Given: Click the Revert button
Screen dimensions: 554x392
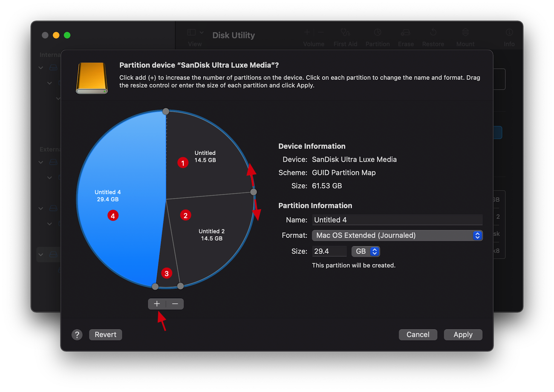Looking at the screenshot, I should click(x=106, y=334).
